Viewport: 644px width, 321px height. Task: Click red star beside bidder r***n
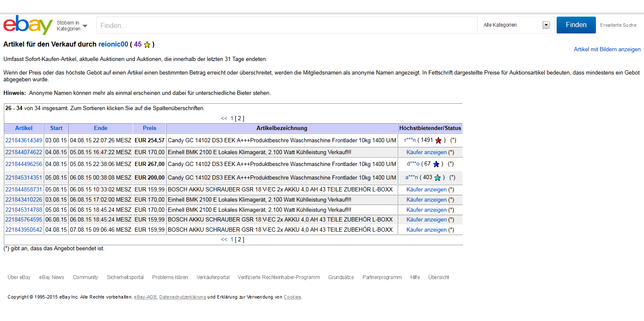point(438,140)
